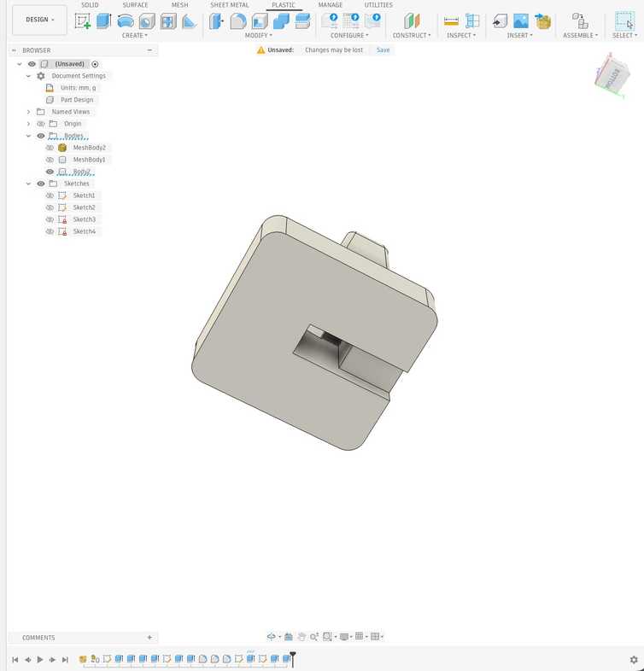Click the Shell tool icon
Viewport: 644px width, 671px height.
pyautogui.click(x=260, y=21)
